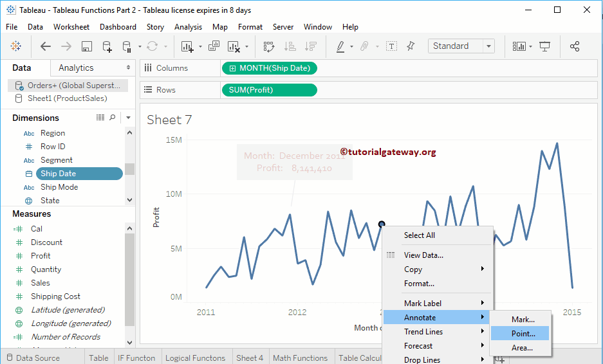Viewport: 603px width, 364px height.
Task: Click View Data... in the context menu
Action: tap(423, 255)
